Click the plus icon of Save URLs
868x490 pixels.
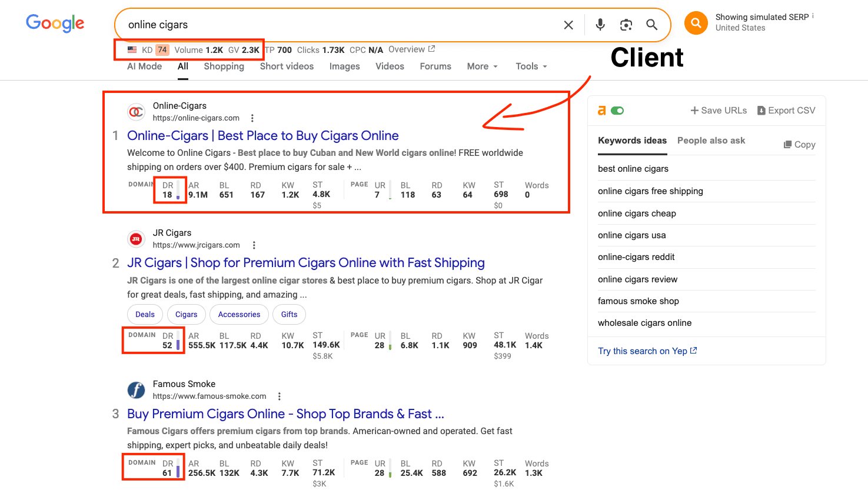tap(694, 111)
